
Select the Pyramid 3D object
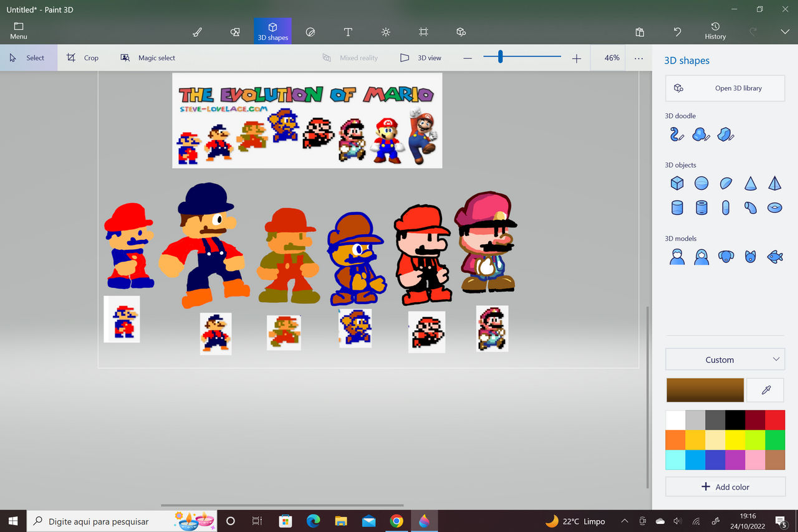[x=774, y=183]
